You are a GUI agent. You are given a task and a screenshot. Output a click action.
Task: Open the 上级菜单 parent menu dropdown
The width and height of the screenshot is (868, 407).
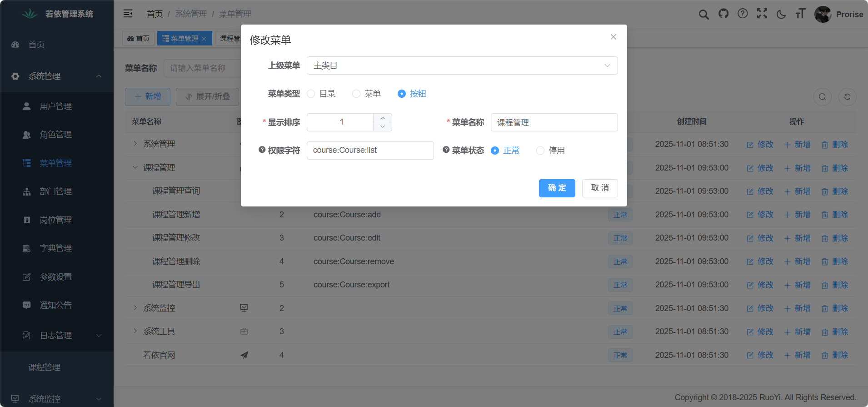tap(462, 65)
